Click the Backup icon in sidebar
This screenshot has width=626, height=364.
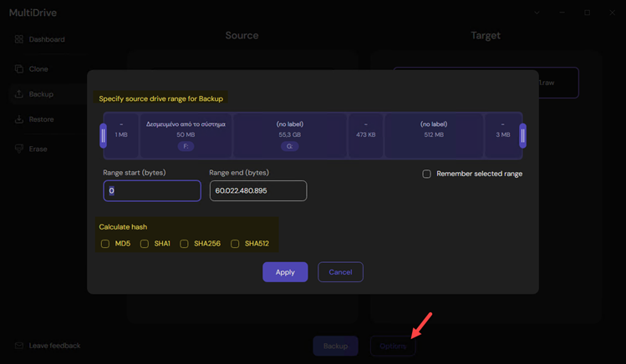click(x=18, y=94)
